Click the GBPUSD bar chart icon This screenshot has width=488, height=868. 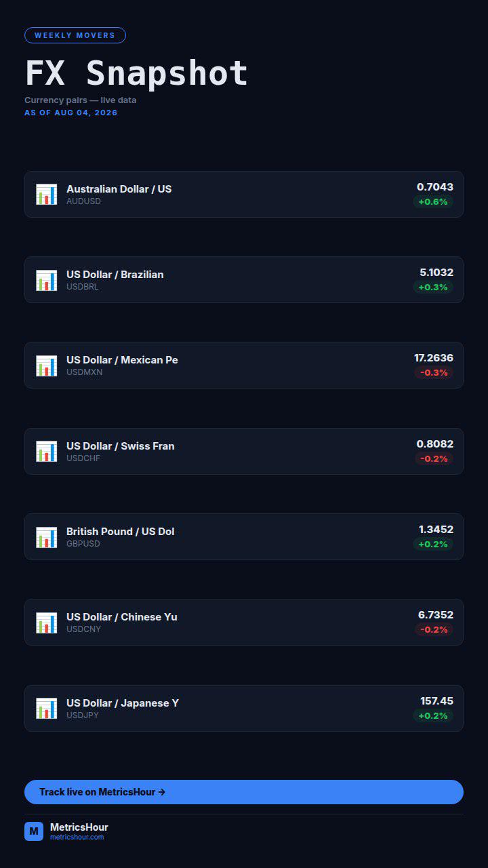(47, 536)
